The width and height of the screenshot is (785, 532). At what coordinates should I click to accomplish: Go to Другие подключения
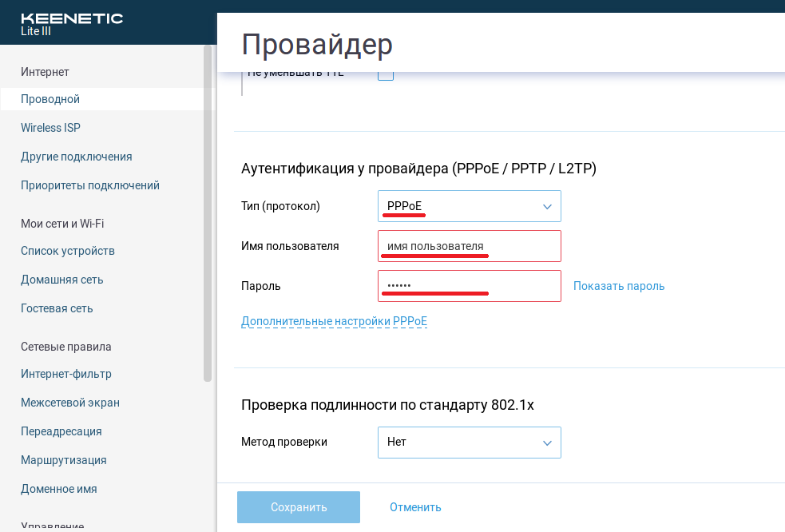click(76, 157)
